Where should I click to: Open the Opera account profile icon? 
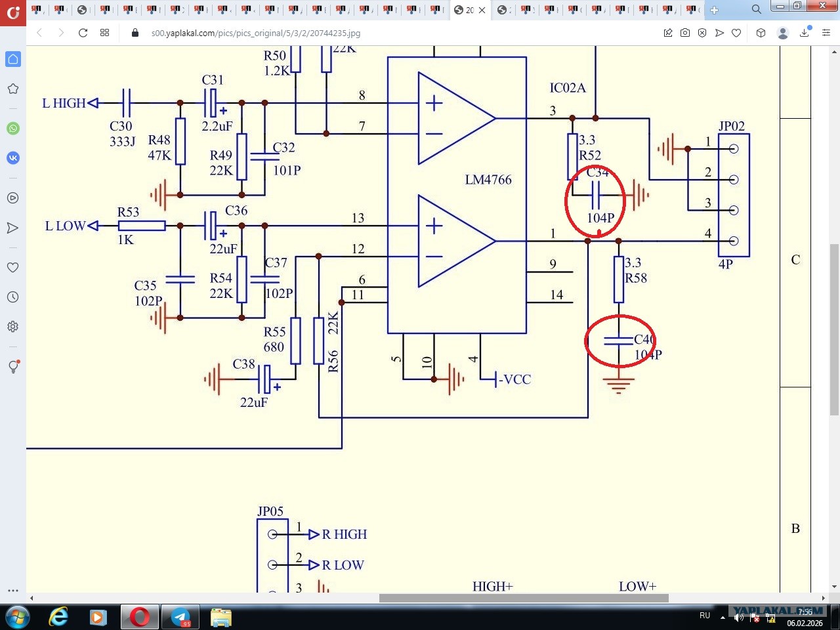[x=783, y=33]
